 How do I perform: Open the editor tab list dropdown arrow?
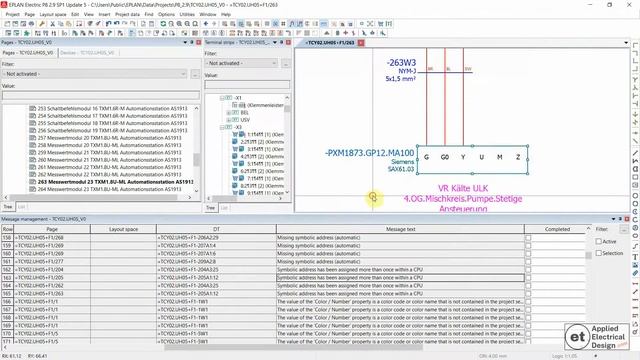tap(626, 42)
